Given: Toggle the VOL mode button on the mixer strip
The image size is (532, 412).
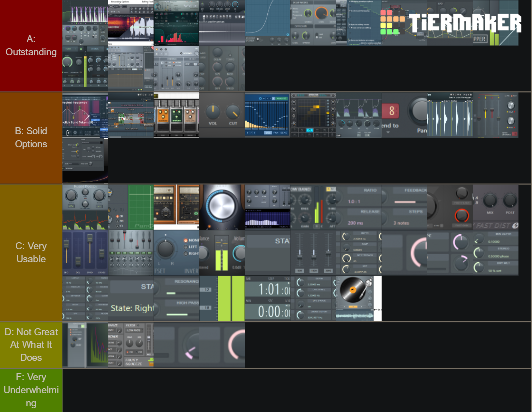Looking at the screenshot, I should click(268, 133).
